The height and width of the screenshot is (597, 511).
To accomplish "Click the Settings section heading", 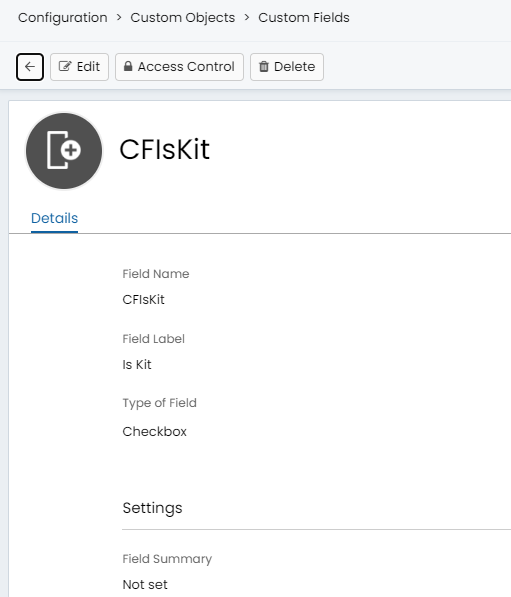I will click(152, 508).
